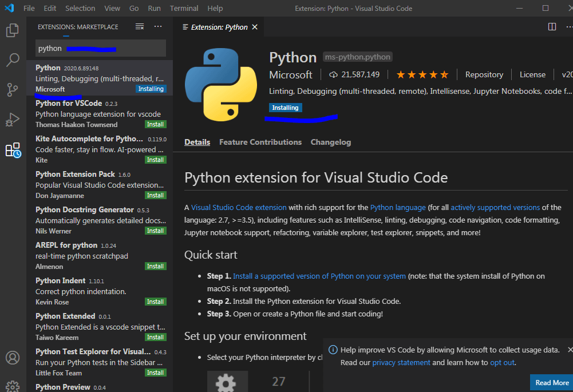Screen dimensions: 573x392
Task: Click the info icon in the notification
Action: [333, 350]
